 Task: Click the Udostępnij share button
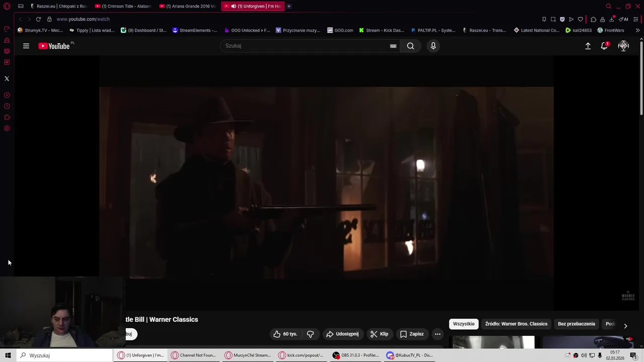point(342,334)
